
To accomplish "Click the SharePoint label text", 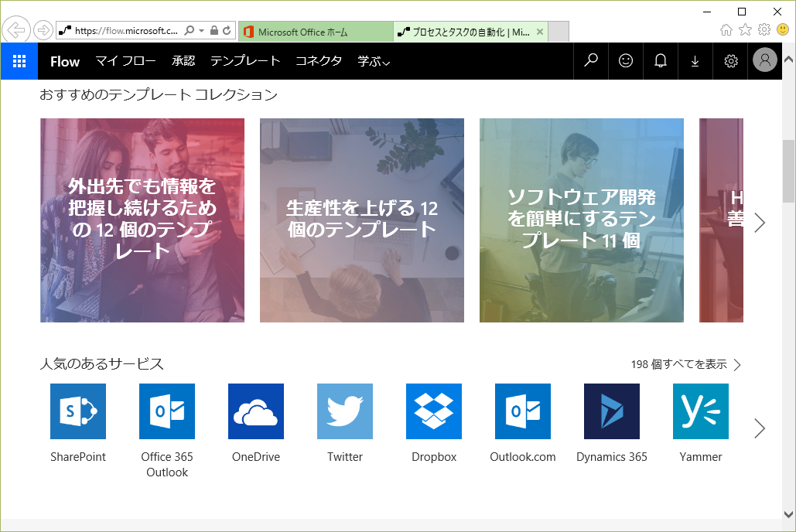I will [78, 457].
